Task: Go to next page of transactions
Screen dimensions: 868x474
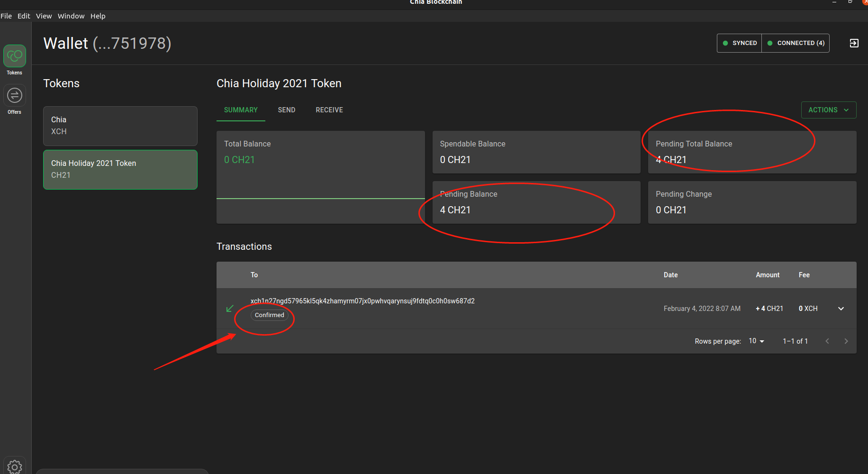Action: pos(846,341)
